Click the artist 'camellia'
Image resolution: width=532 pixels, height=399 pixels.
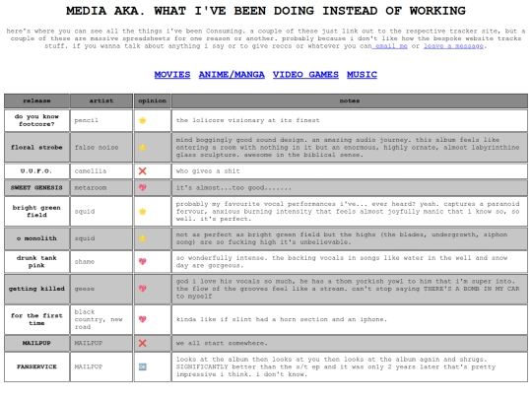(x=91, y=171)
